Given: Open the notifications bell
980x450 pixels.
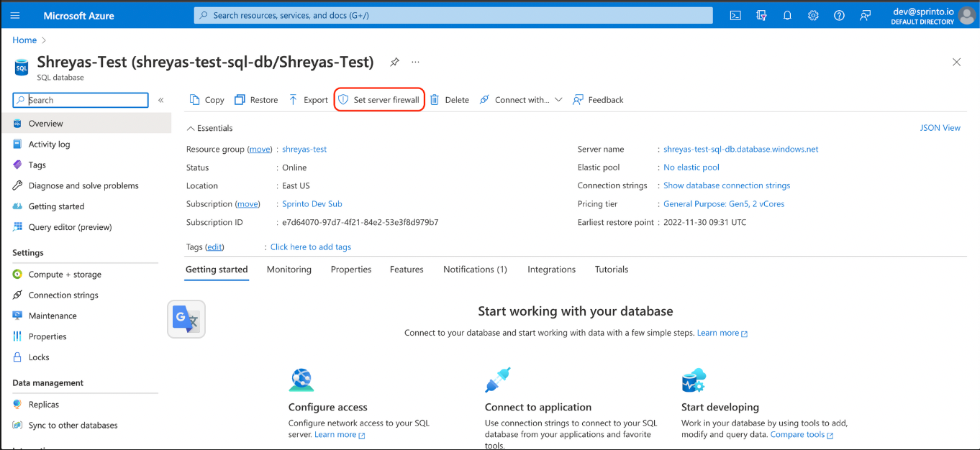Looking at the screenshot, I should point(787,15).
